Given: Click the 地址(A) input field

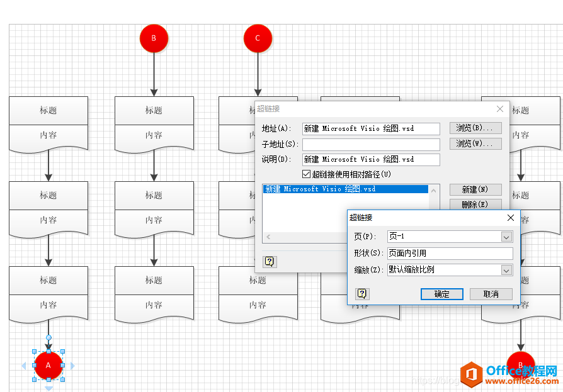Looking at the screenshot, I should [371, 129].
